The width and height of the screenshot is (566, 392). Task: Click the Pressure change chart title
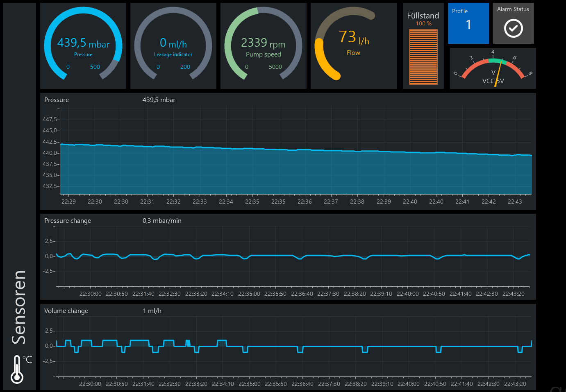(x=68, y=221)
